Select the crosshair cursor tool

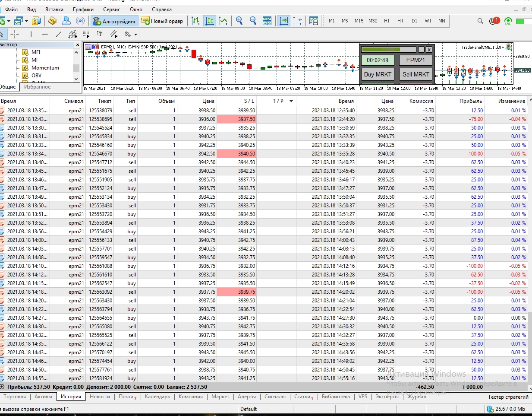tap(15, 34)
